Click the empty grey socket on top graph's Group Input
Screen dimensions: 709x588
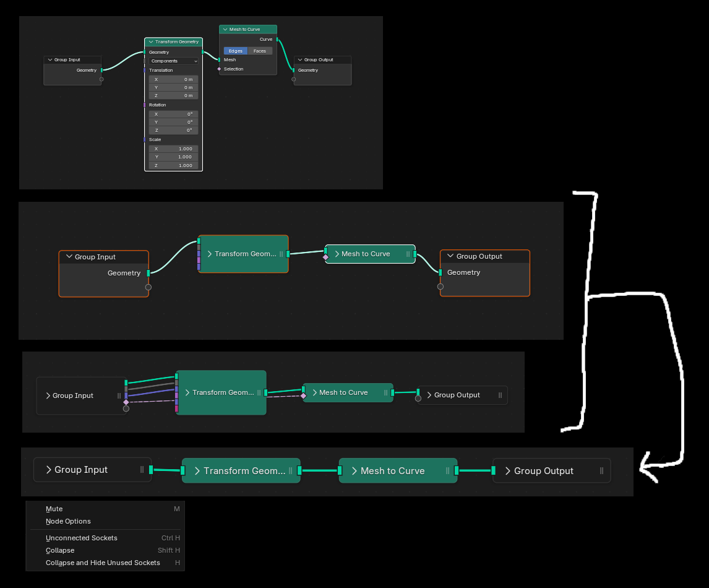click(101, 79)
